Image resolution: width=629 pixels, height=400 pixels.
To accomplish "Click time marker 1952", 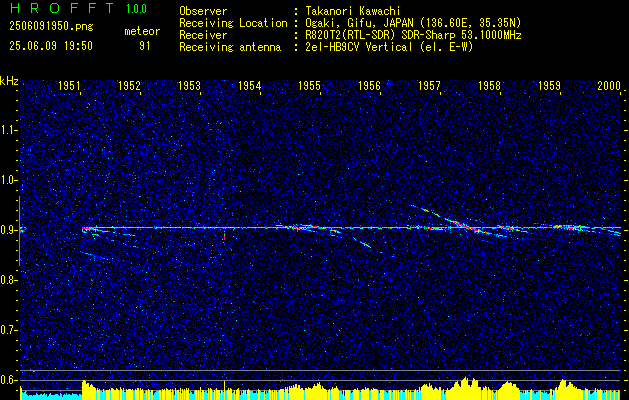I will (x=130, y=86).
